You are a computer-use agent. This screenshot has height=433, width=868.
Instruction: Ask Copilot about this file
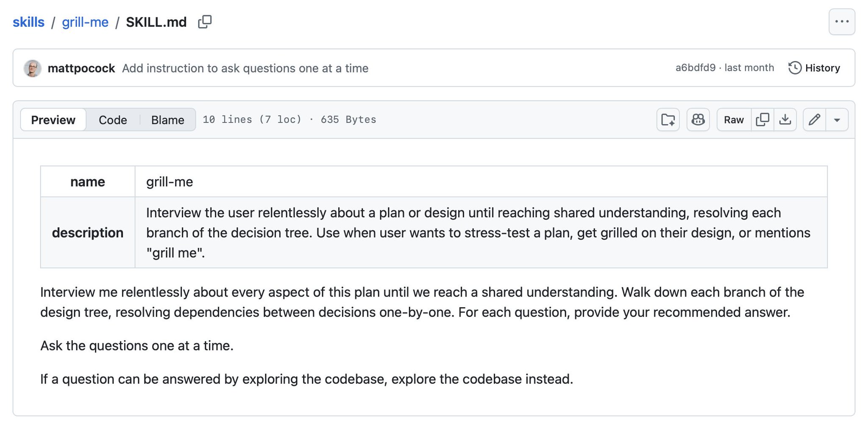[x=698, y=120]
